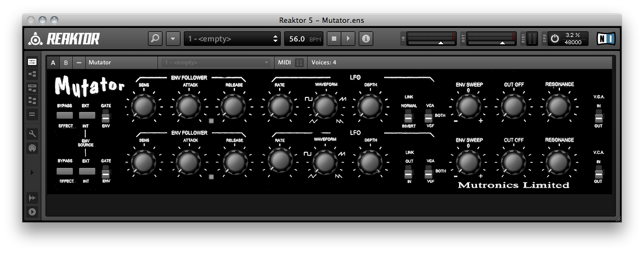Click the Voices: 4 field
The height and width of the screenshot is (253, 644).
pyautogui.click(x=323, y=62)
